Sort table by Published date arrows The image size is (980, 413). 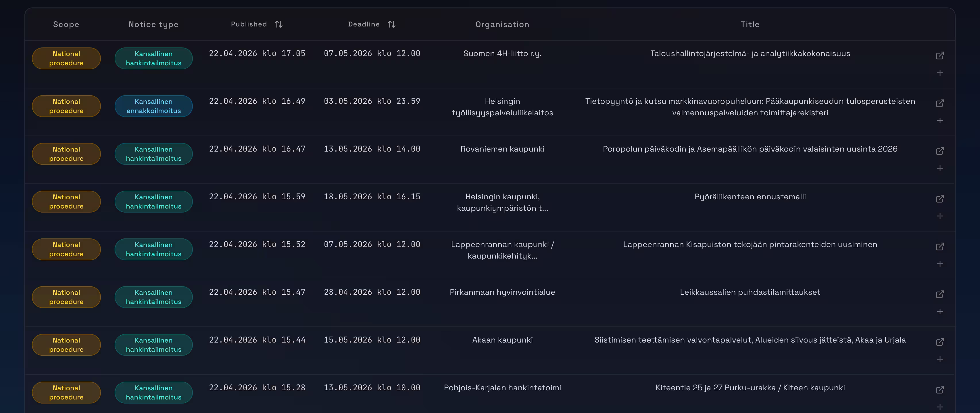[x=278, y=24]
